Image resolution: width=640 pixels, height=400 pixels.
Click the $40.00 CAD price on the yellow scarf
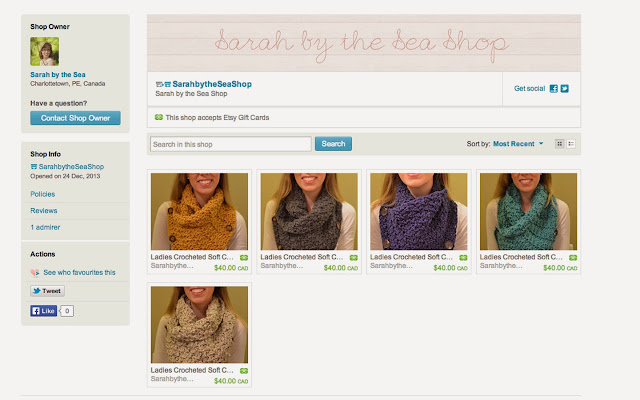[x=231, y=268]
